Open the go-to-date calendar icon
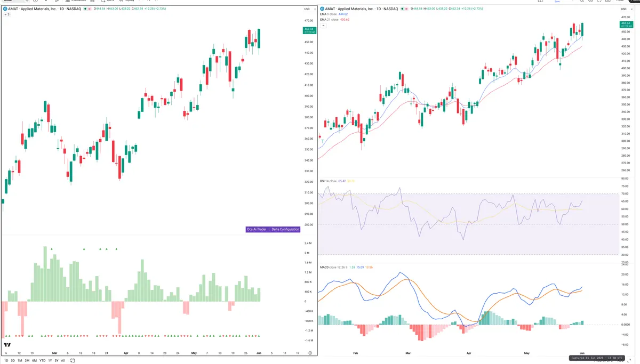 coord(72,360)
